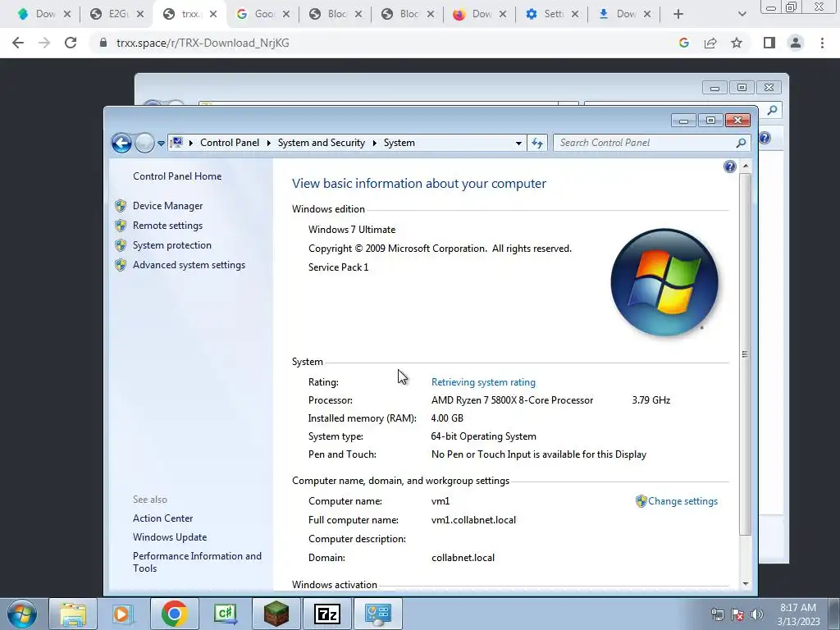Close the trxx tab
The width and height of the screenshot is (840, 630).
[213, 14]
